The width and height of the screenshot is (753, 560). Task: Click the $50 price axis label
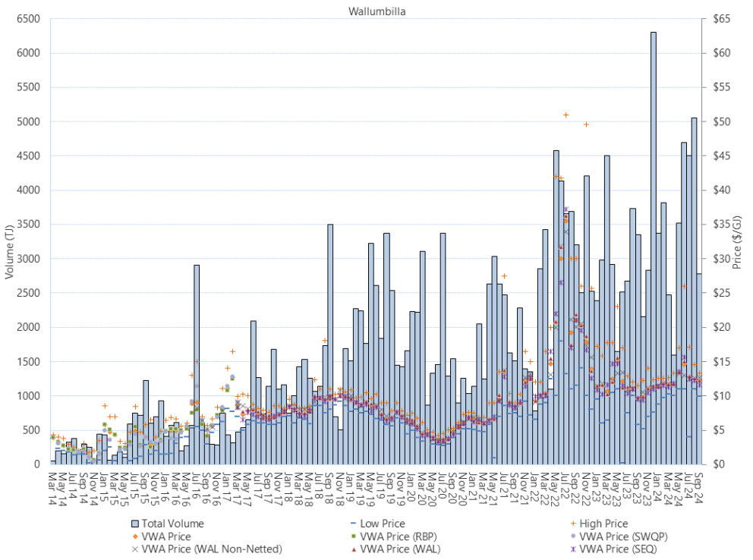point(722,122)
